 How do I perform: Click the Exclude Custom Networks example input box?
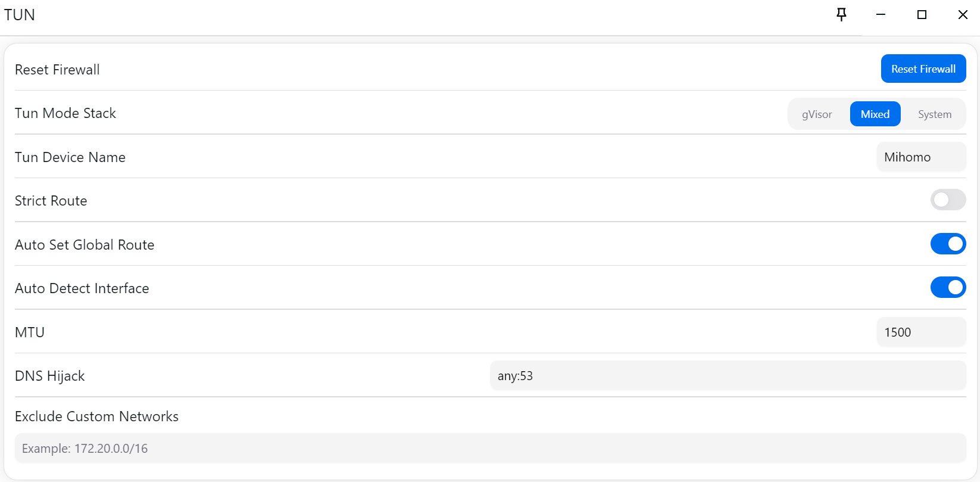[x=490, y=449]
